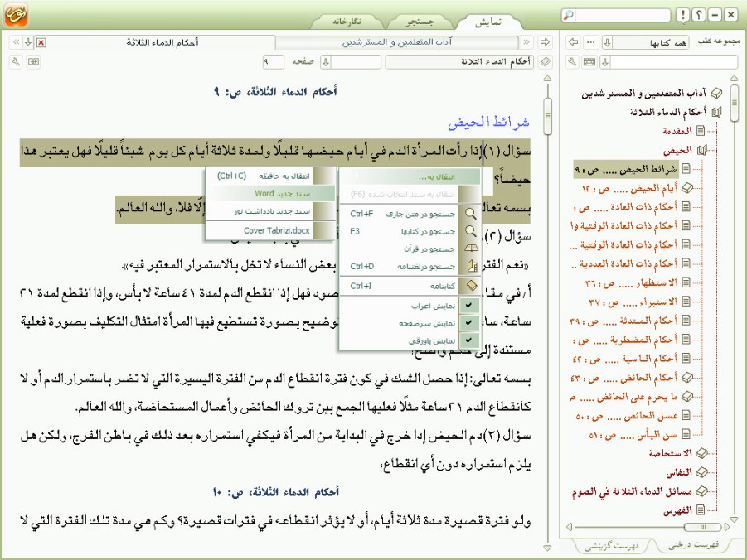Click the double chevron left of the tab list arrow
The width and height of the screenshot is (747, 560).
coord(17,42)
